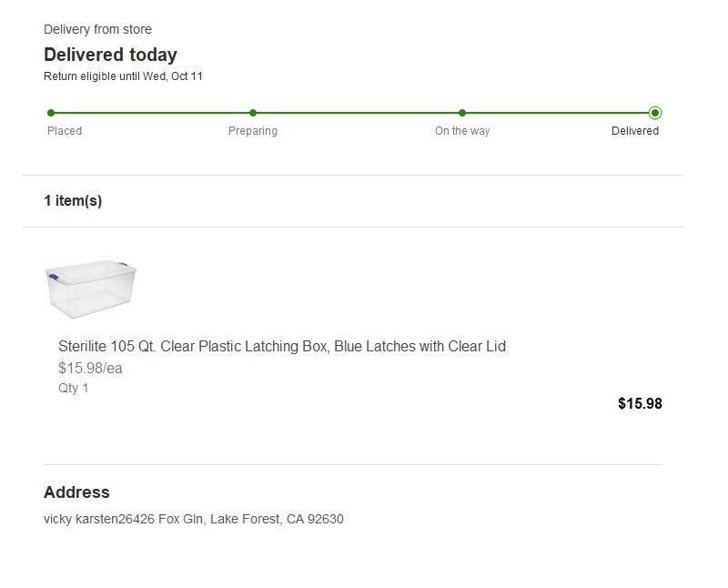Click the On the way step dot
Image resolution: width=728 pixels, height=588 pixels.
(462, 113)
